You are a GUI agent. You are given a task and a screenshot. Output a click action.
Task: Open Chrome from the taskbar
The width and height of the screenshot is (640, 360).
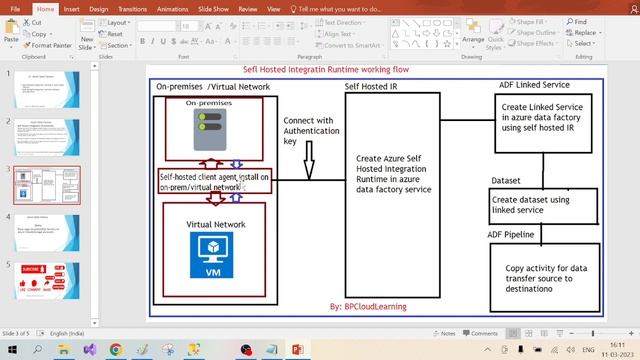[116, 350]
